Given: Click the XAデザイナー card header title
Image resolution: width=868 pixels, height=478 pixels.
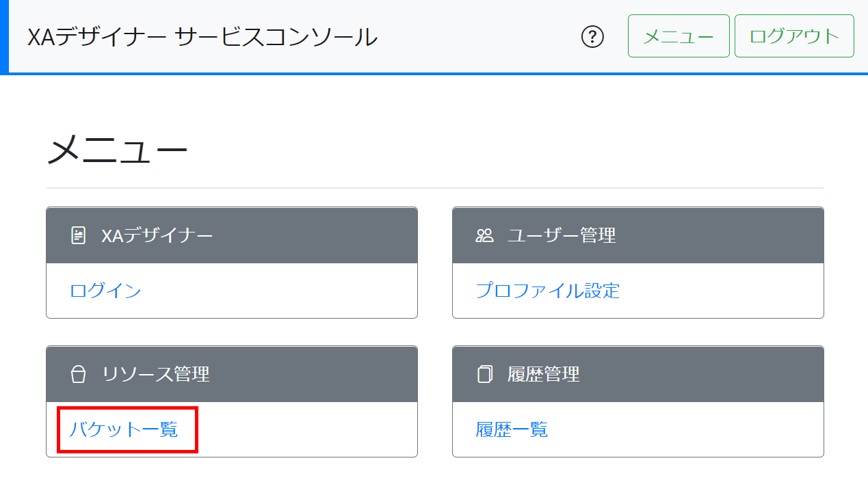Looking at the screenshot, I should point(157,236).
